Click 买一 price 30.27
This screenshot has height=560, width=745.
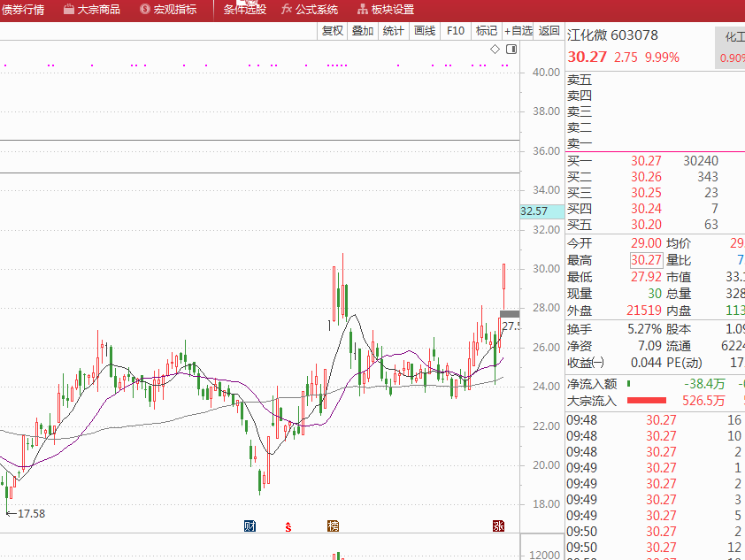click(x=646, y=161)
